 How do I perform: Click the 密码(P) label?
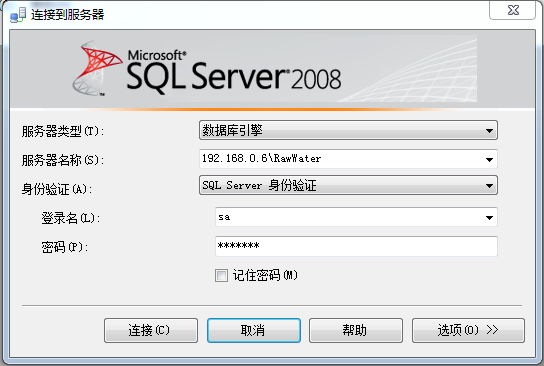pos(65,247)
